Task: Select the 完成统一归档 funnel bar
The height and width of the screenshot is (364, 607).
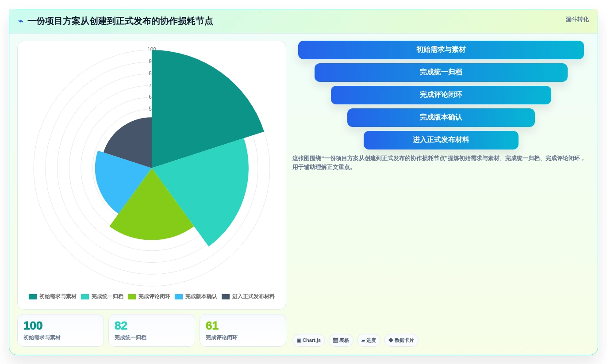Action: point(441,73)
